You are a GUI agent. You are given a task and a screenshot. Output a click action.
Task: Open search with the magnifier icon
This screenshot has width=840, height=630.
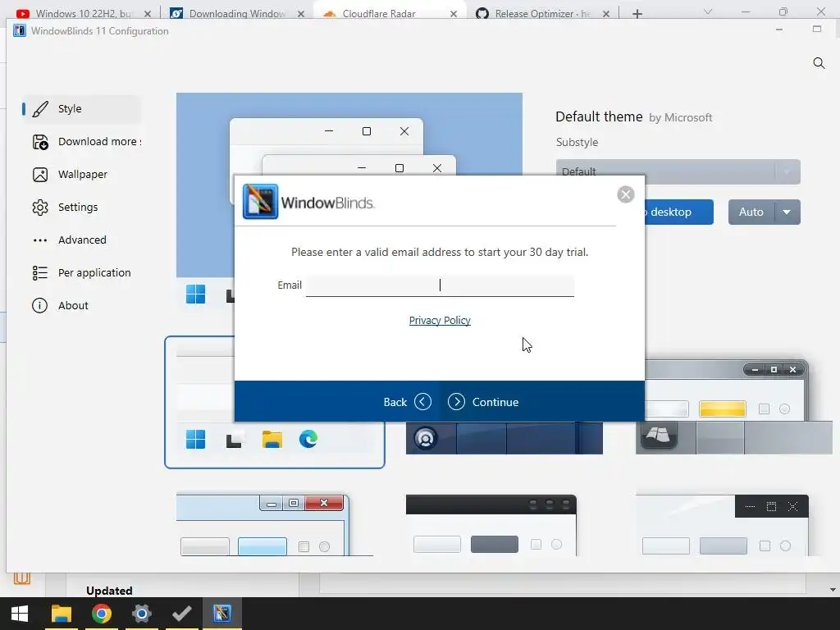(819, 63)
